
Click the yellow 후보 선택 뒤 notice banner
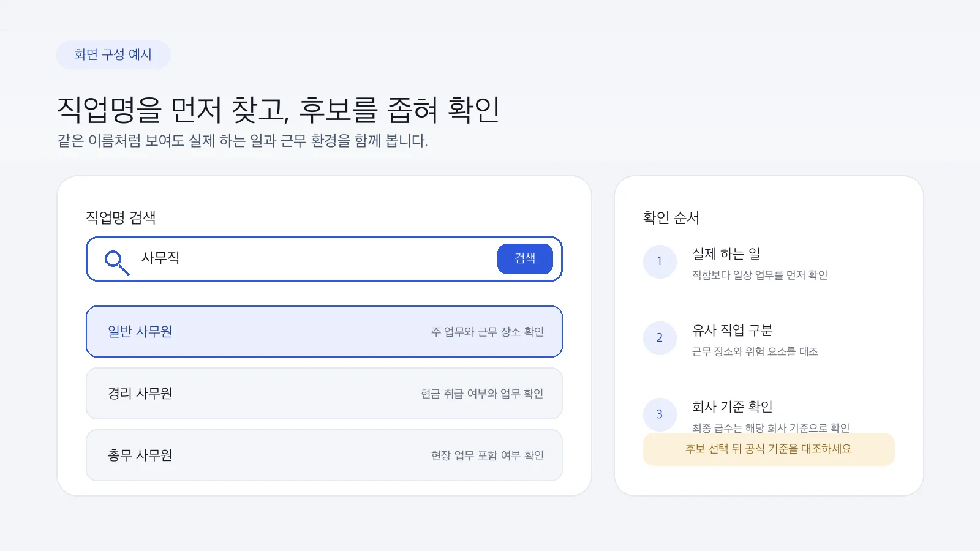[769, 449]
